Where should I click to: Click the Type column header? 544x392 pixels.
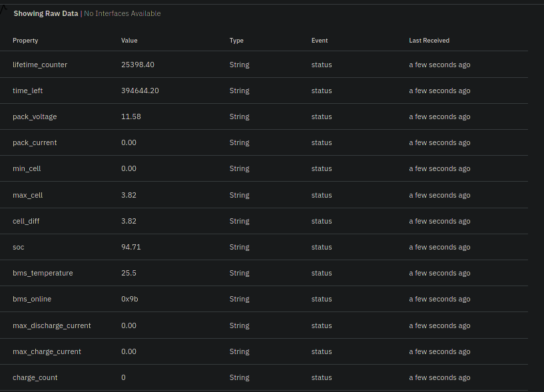[236, 41]
